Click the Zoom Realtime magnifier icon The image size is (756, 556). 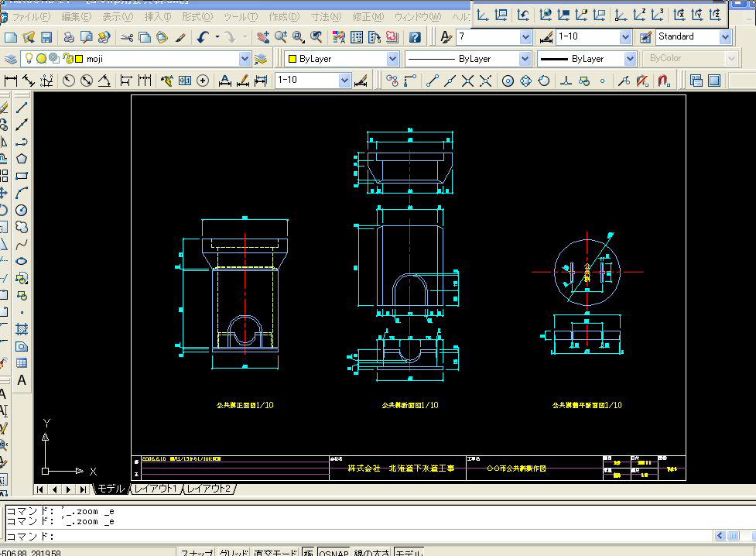pos(281,37)
